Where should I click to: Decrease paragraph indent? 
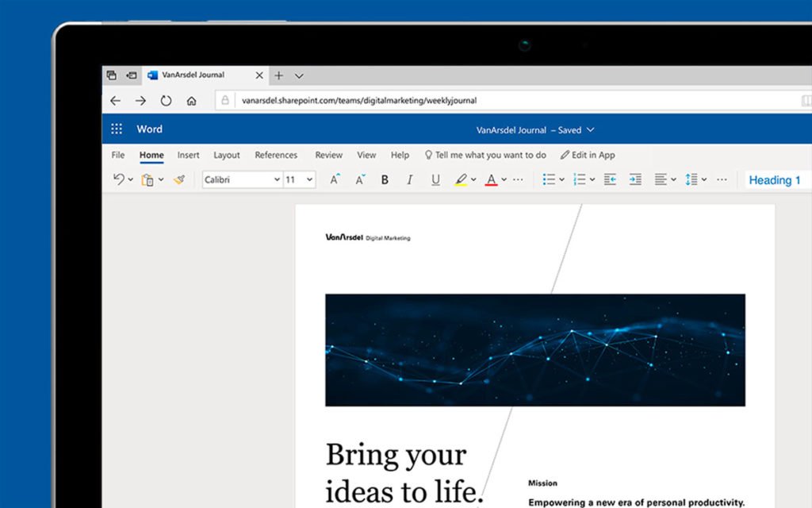(x=610, y=179)
